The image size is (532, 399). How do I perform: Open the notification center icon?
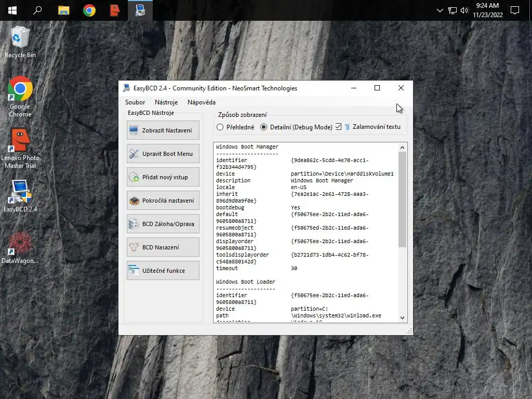pos(515,10)
